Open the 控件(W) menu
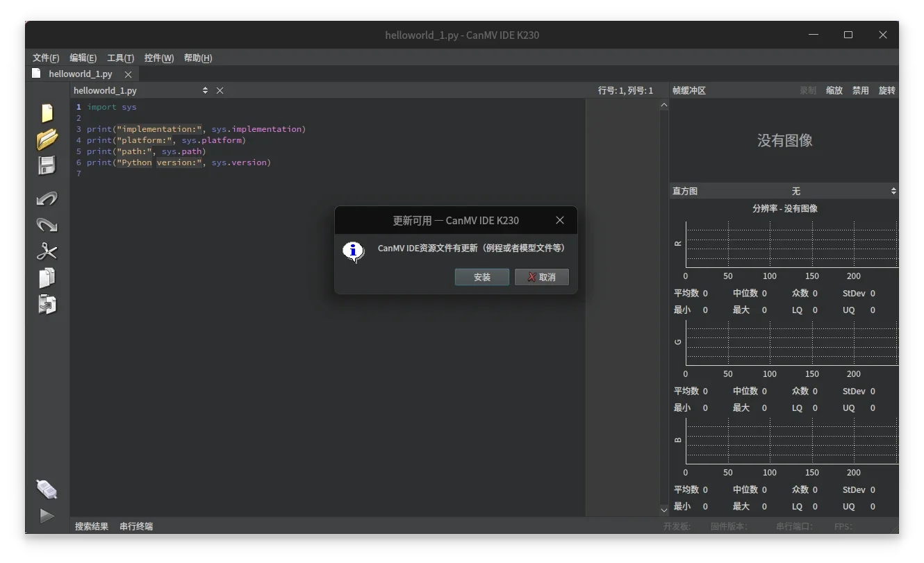924x563 pixels. pyautogui.click(x=159, y=58)
